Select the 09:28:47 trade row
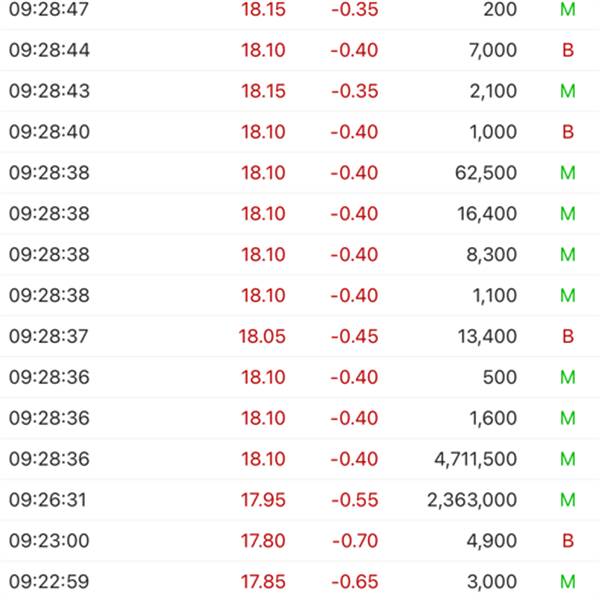Screen dimensions: 600x600 tap(300, 10)
